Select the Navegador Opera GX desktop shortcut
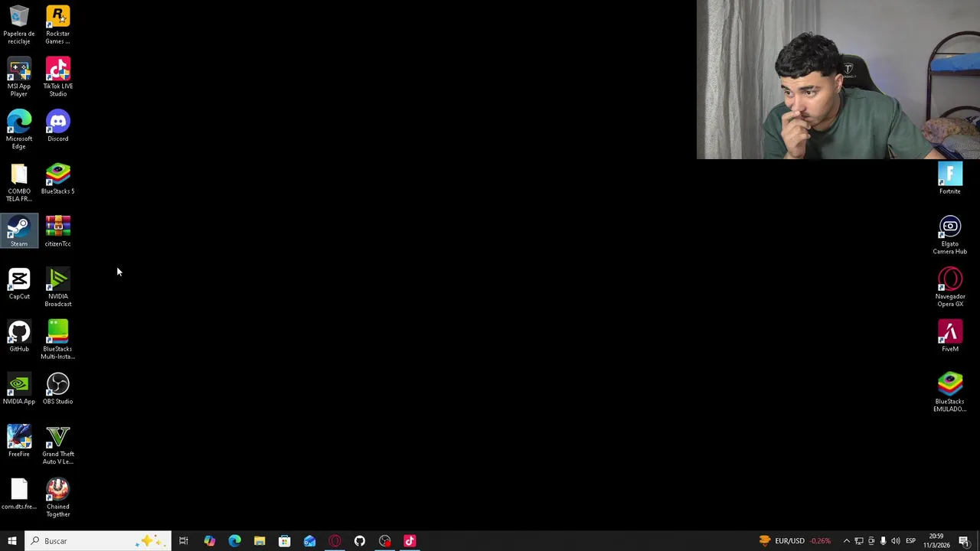 click(x=950, y=288)
